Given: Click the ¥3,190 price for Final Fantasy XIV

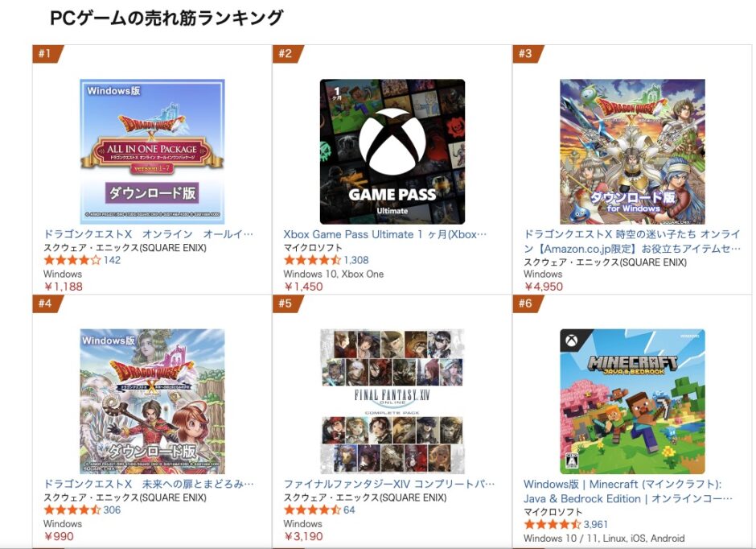Looking at the screenshot, I should [303, 536].
